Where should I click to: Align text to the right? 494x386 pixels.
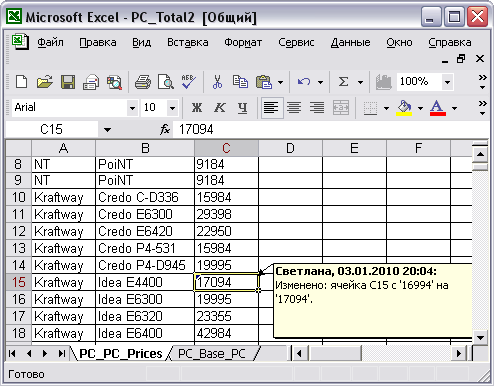click(317, 108)
